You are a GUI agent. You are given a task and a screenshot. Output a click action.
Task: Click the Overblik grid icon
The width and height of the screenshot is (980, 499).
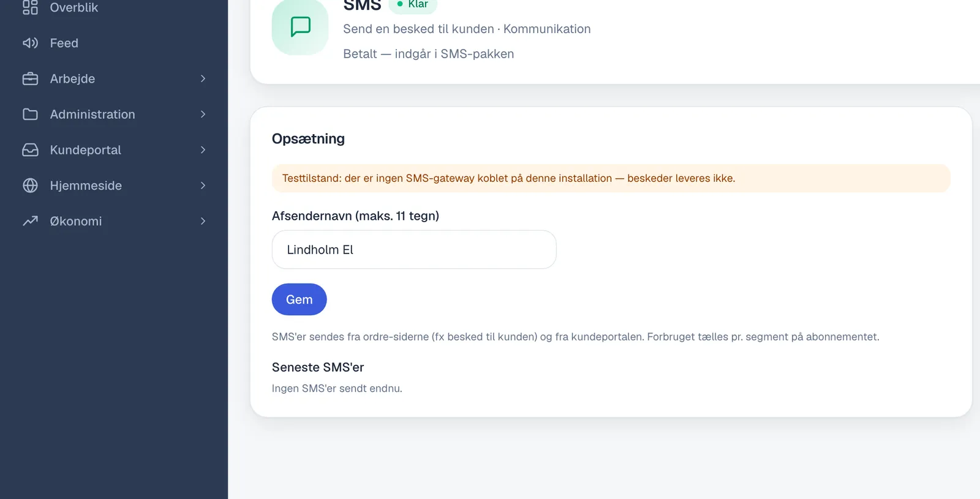[x=30, y=7]
